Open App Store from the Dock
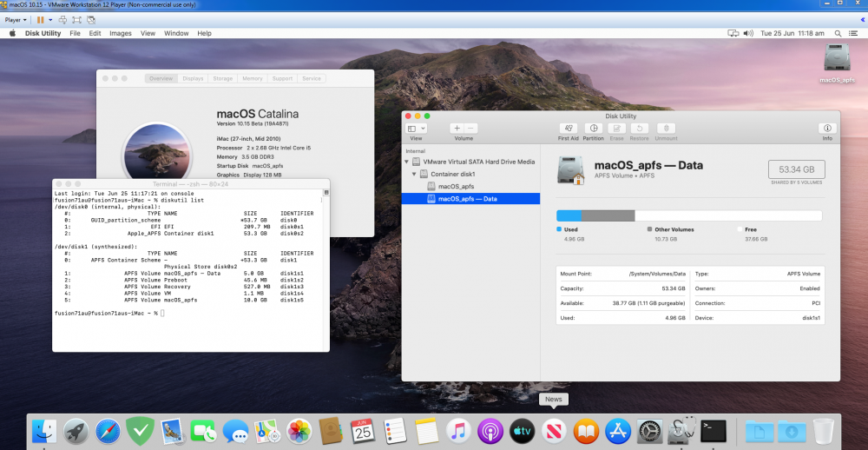 click(x=618, y=431)
